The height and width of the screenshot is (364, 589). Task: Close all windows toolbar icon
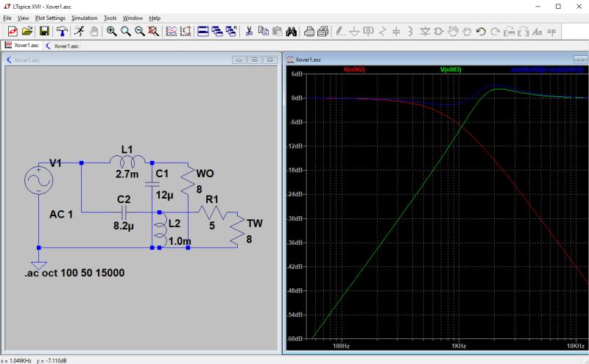pyautogui.click(x=231, y=31)
